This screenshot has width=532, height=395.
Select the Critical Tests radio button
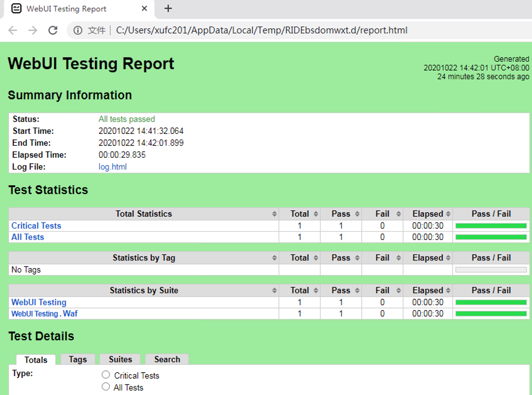[x=106, y=375]
